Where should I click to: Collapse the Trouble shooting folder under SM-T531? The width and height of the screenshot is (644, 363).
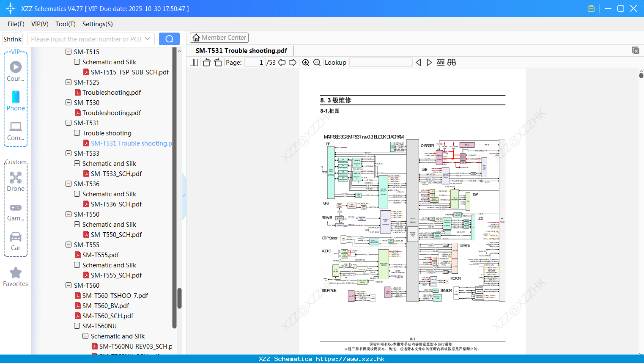click(x=77, y=133)
